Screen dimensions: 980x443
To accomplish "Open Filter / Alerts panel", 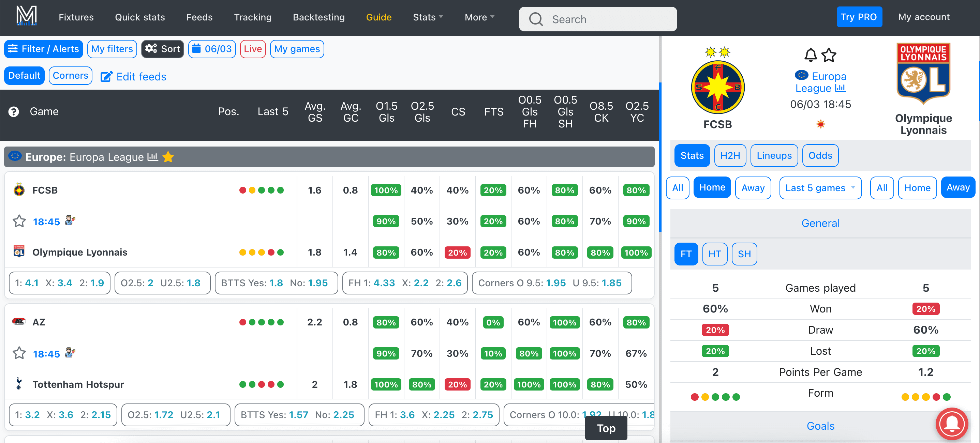I will pos(43,49).
